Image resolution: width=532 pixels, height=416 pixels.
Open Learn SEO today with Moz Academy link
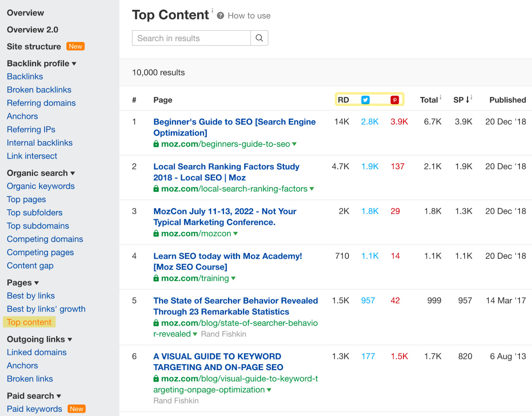point(227,261)
